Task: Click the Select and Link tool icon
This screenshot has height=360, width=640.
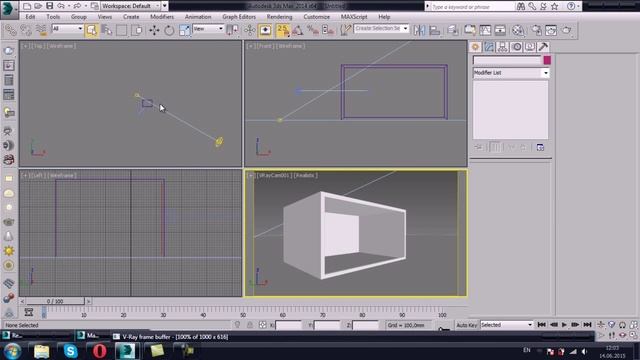Action: coord(11,30)
